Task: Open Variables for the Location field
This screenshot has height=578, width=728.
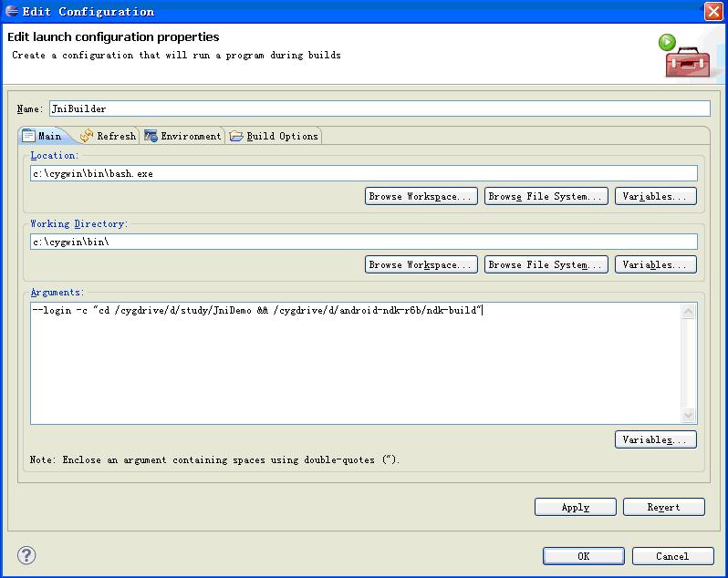Action: (x=656, y=196)
